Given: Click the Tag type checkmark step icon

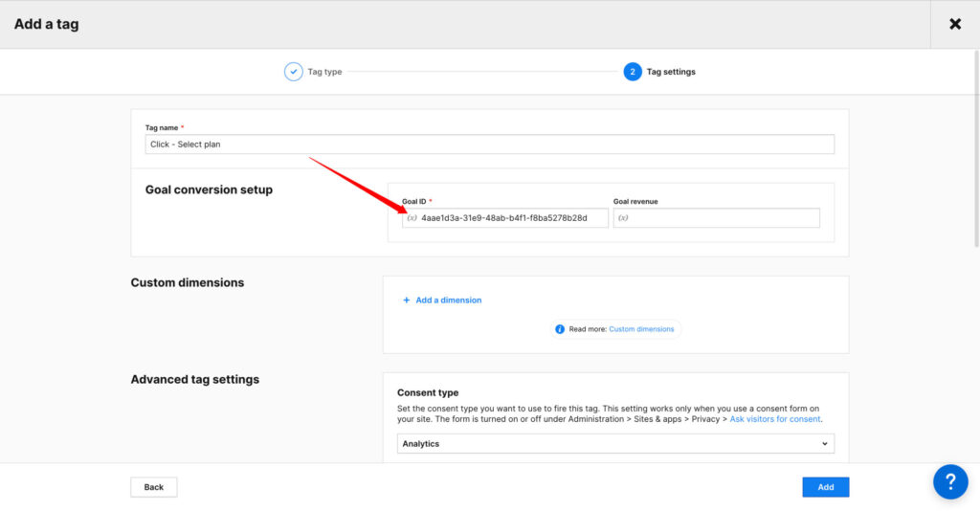Looking at the screenshot, I should click(294, 72).
